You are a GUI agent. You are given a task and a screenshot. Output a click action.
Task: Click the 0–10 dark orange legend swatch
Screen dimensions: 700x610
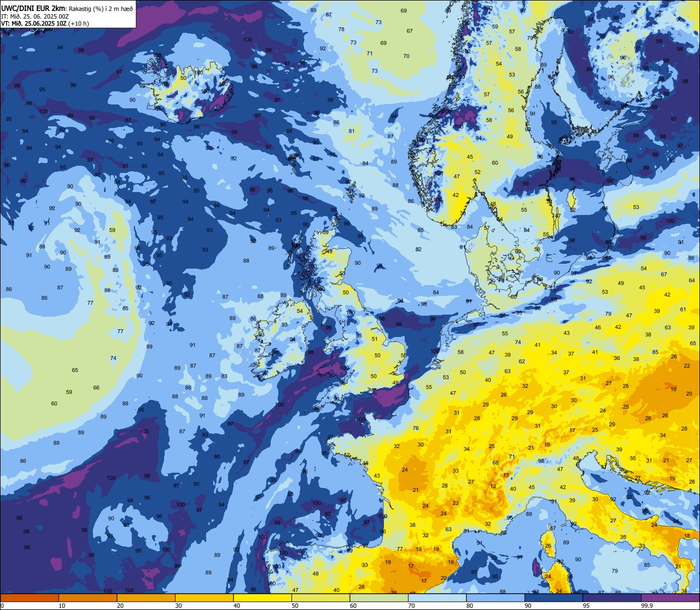tap(30, 597)
